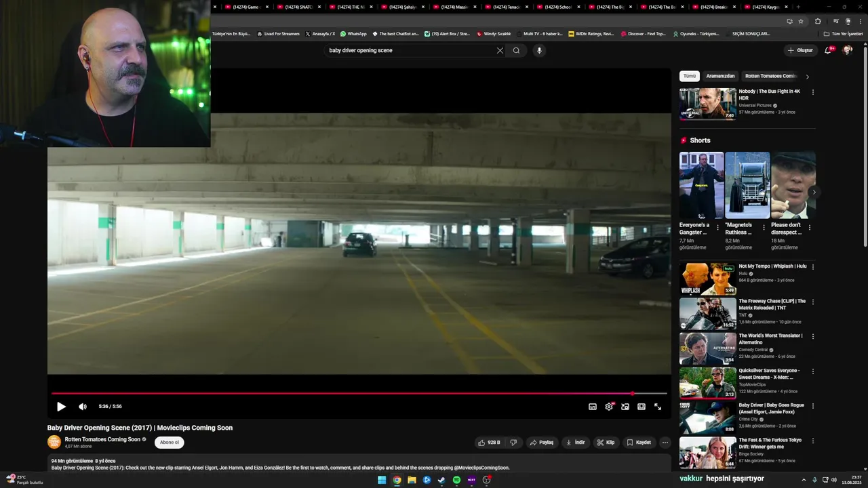Show more filter chips with arrow
Screen dimensions: 868x488
807,77
